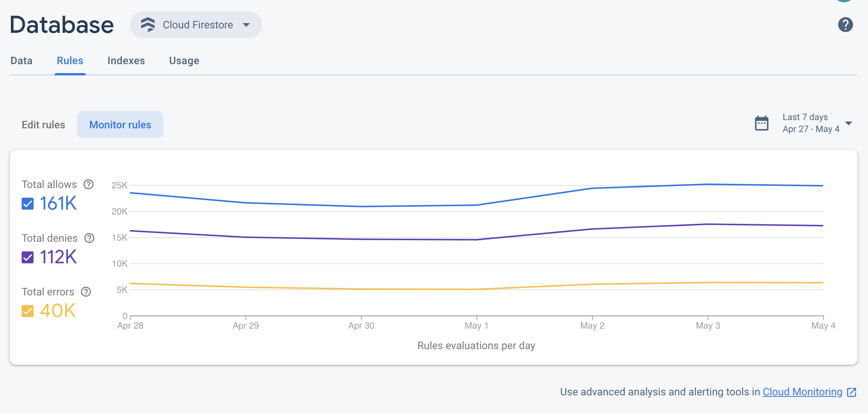Screen dimensions: 868x414
Task: Switch to the Usage tab
Action: (x=184, y=60)
